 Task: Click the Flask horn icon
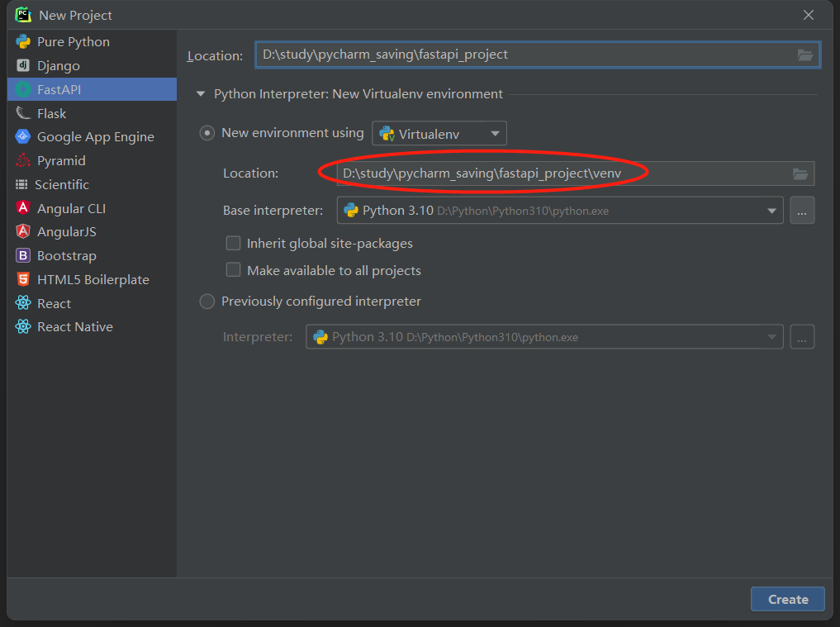pyautogui.click(x=23, y=113)
